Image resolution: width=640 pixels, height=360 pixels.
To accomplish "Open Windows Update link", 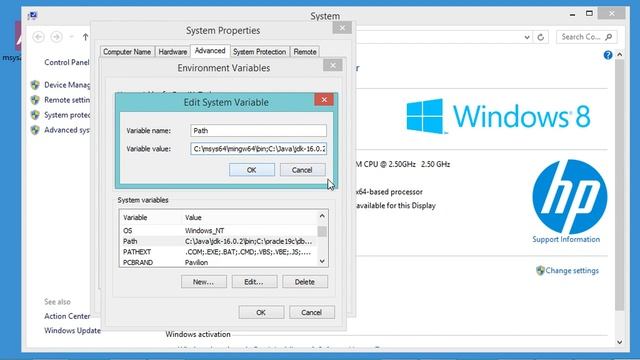I will pos(72,331).
